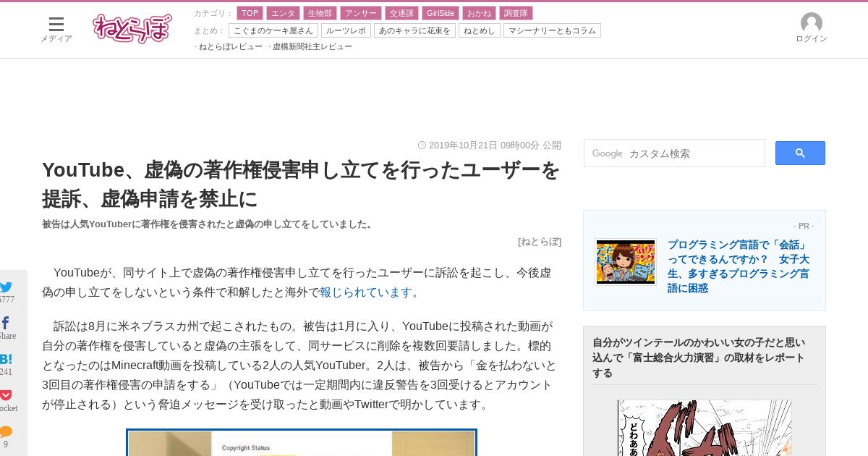Screen dimensions: 868x456
Task: Click the [ねとらぼ] byline text
Action: coord(540,242)
